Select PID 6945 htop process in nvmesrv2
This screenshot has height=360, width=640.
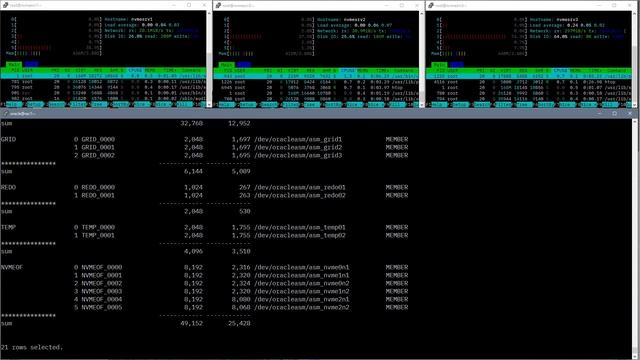(316, 87)
